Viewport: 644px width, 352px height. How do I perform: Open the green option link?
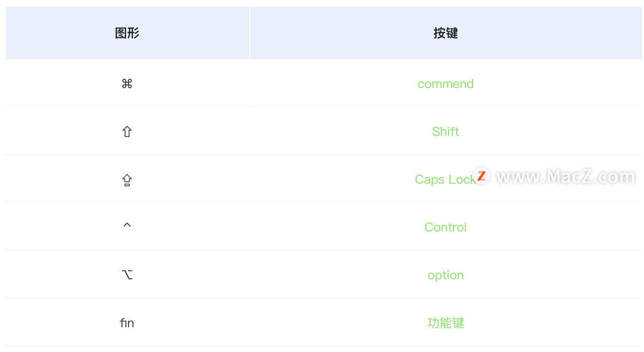point(445,275)
